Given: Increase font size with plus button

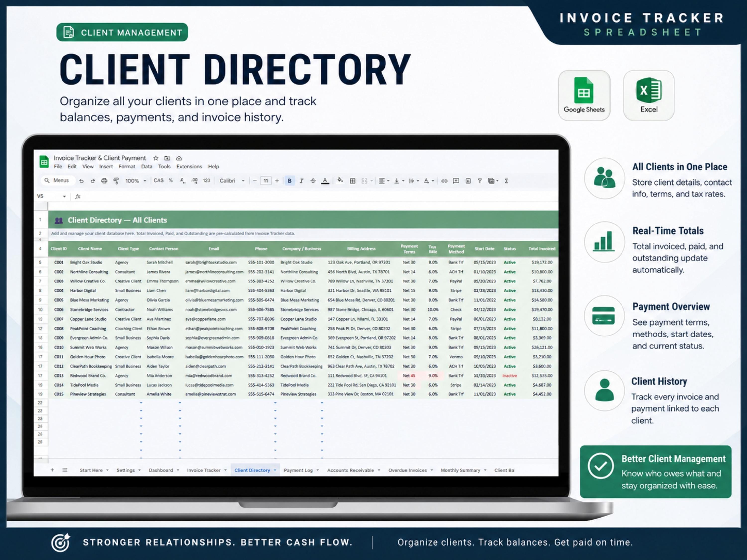Looking at the screenshot, I should [277, 181].
